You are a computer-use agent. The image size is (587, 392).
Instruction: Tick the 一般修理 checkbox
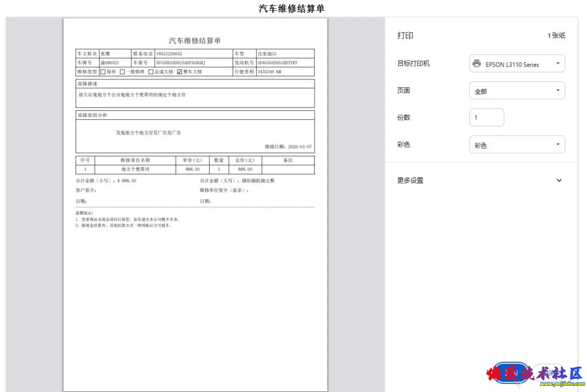(x=122, y=72)
